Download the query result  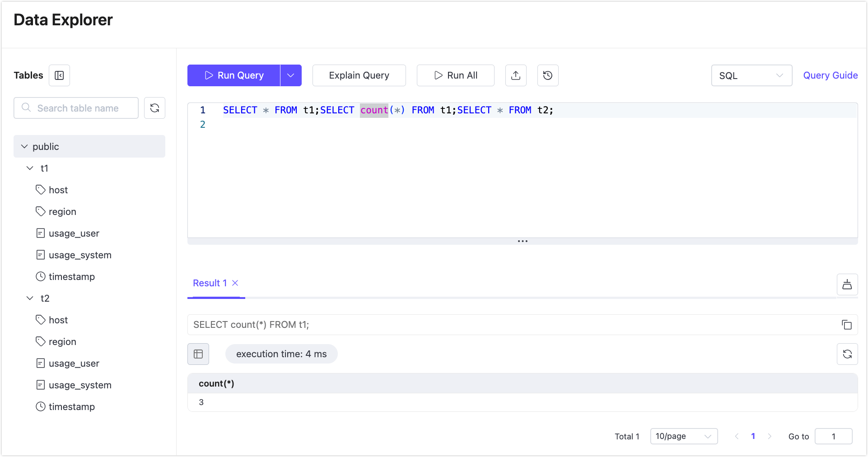pos(847,284)
